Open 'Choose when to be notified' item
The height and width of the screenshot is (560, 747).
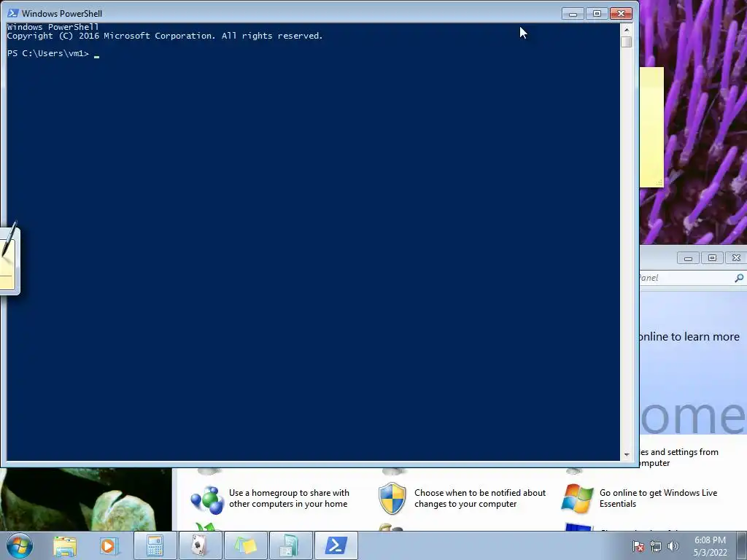[x=480, y=498]
